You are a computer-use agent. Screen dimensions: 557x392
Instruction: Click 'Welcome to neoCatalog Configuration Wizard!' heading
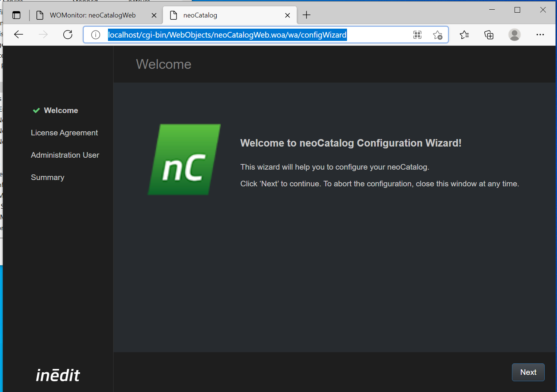click(351, 143)
